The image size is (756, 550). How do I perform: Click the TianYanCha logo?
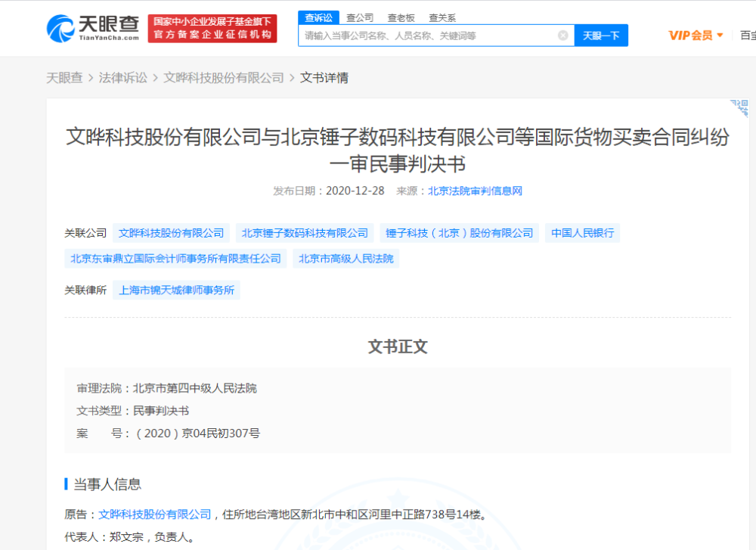tap(93, 28)
